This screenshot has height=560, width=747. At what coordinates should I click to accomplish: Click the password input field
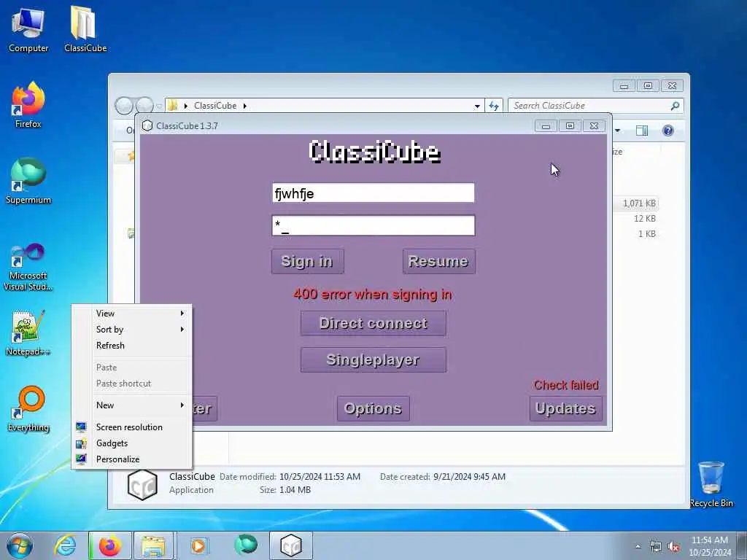(x=373, y=226)
